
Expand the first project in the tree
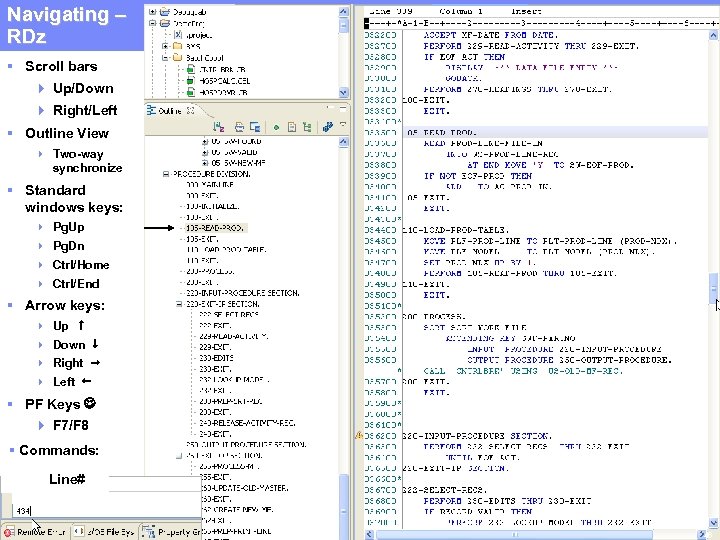coord(152,11)
